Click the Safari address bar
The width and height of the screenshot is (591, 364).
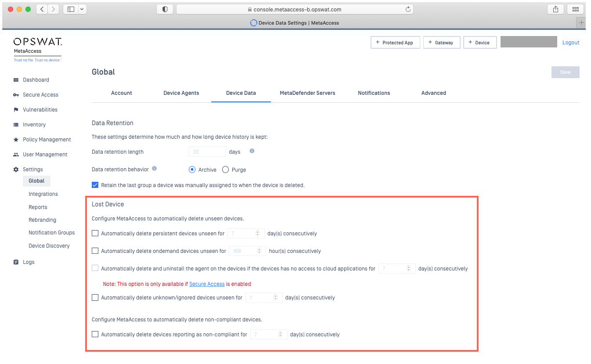(295, 9)
